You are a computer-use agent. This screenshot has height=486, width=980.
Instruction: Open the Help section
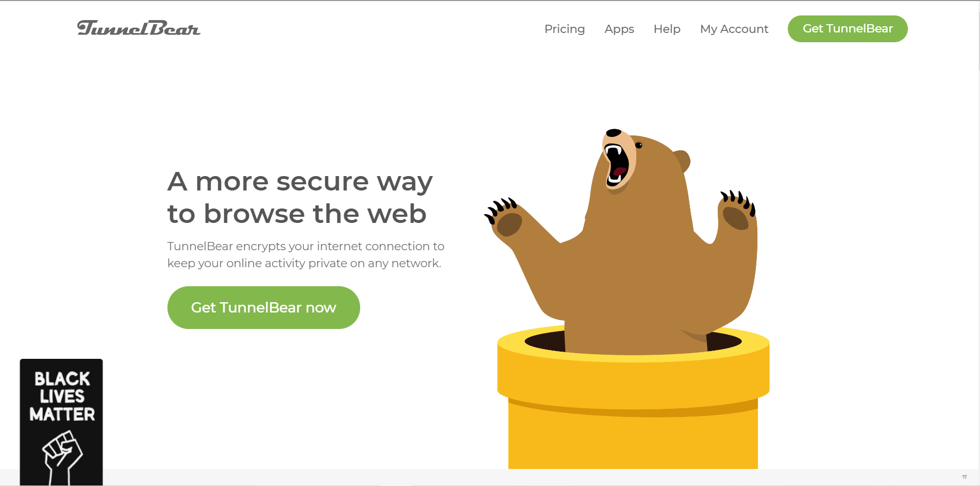pyautogui.click(x=667, y=29)
